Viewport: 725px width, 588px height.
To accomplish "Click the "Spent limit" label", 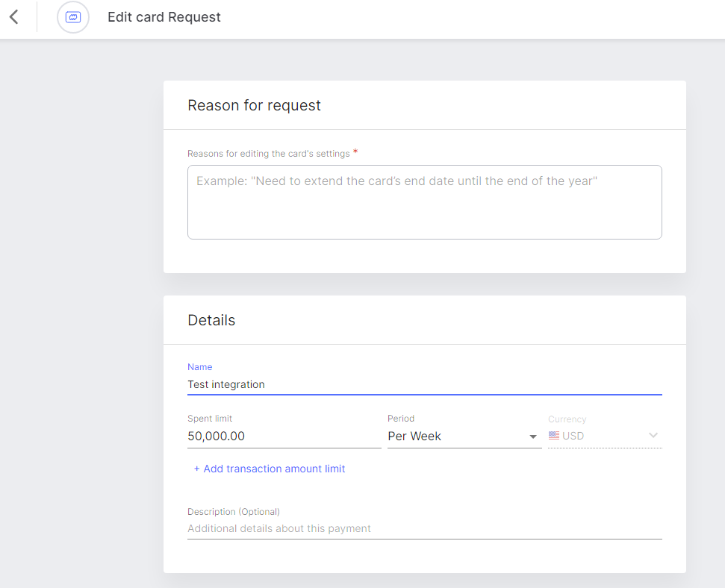I will pyautogui.click(x=210, y=419).
